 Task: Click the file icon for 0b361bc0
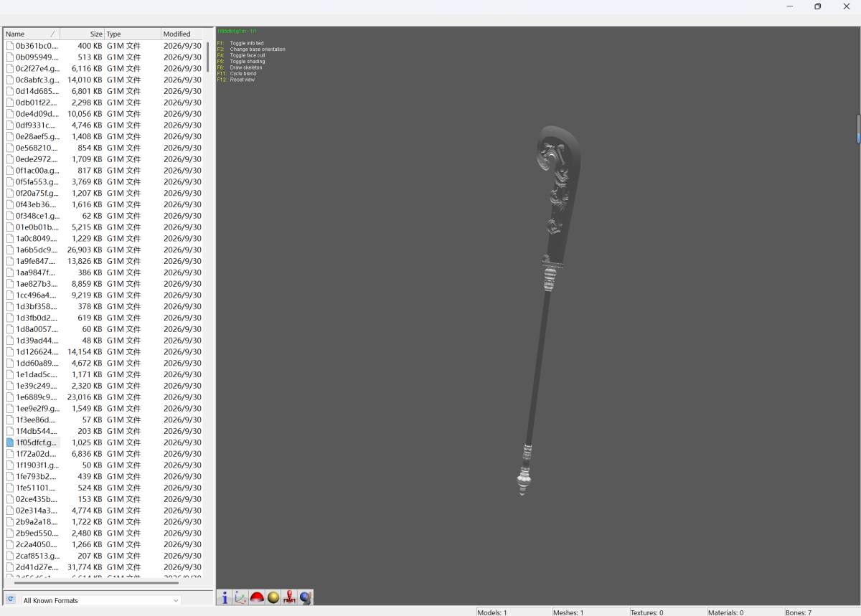pos(10,46)
